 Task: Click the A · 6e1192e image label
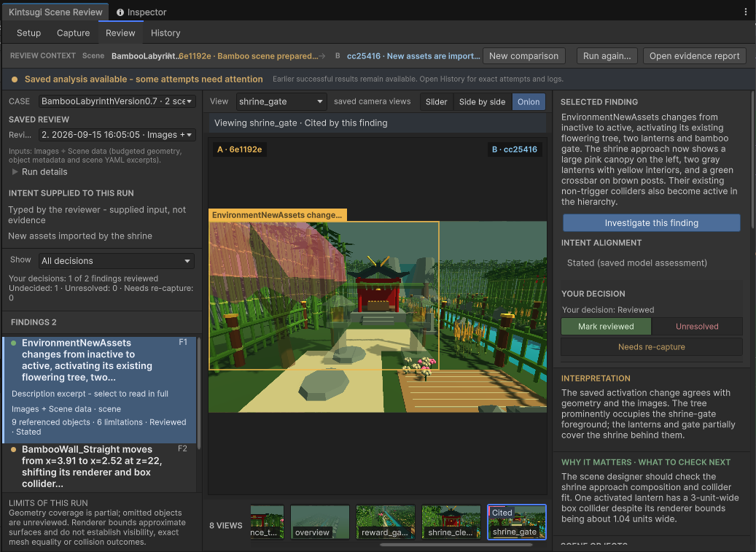click(x=240, y=149)
